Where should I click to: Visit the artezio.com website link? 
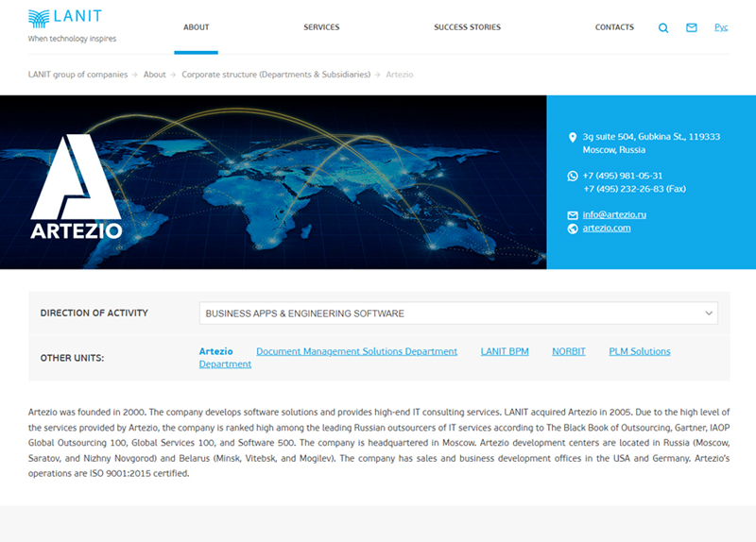(x=607, y=229)
